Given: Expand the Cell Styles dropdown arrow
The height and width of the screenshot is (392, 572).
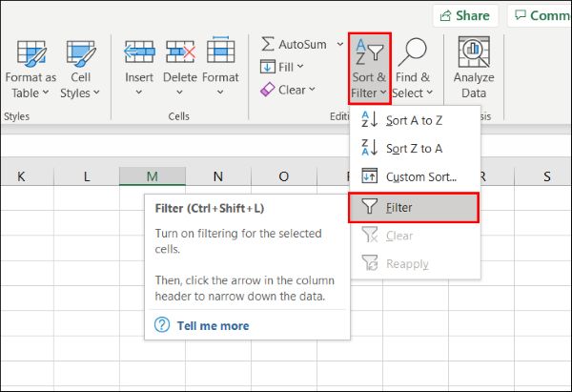Looking at the screenshot, I should pyautogui.click(x=96, y=93).
